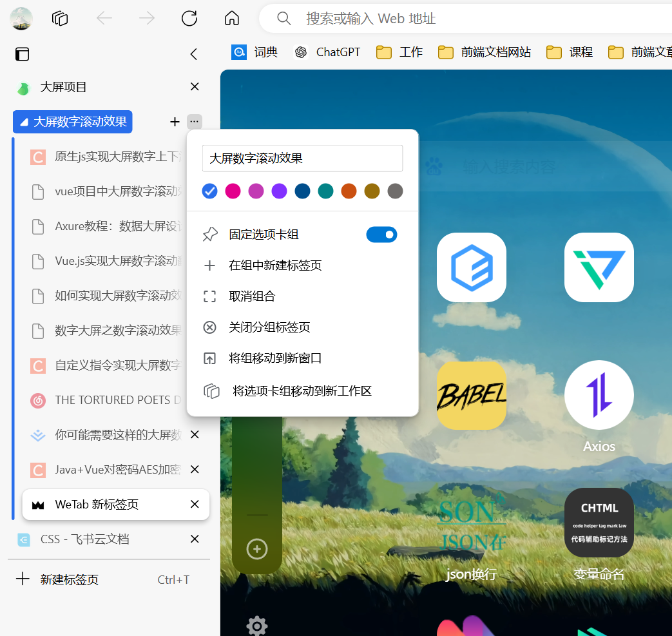Open the 变量命名 CHTML shortcut

click(x=599, y=522)
